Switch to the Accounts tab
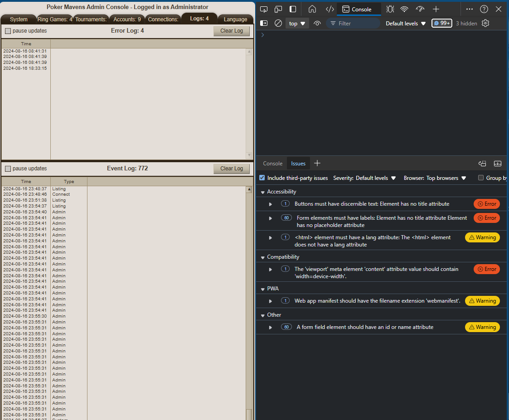This screenshot has height=420, width=509. click(127, 19)
